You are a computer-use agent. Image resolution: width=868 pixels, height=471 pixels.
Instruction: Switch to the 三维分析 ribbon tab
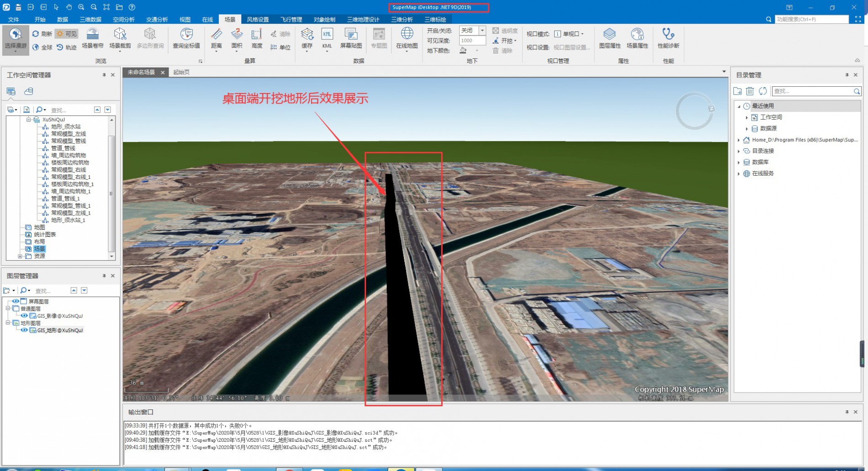[402, 19]
